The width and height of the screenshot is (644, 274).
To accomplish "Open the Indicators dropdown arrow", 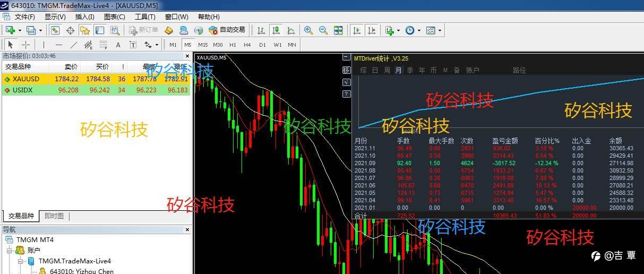I will click(x=398, y=30).
